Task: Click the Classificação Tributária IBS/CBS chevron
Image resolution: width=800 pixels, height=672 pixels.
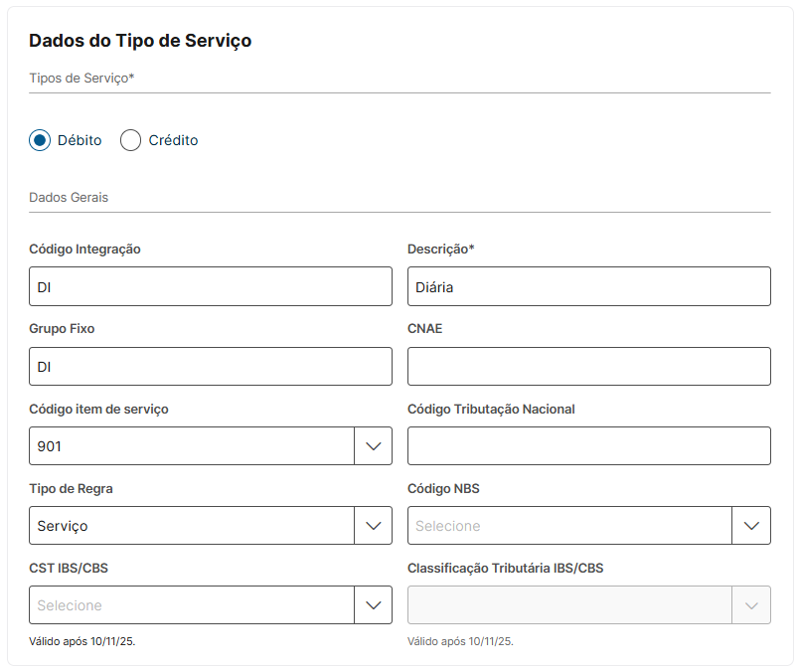Action: click(x=751, y=605)
